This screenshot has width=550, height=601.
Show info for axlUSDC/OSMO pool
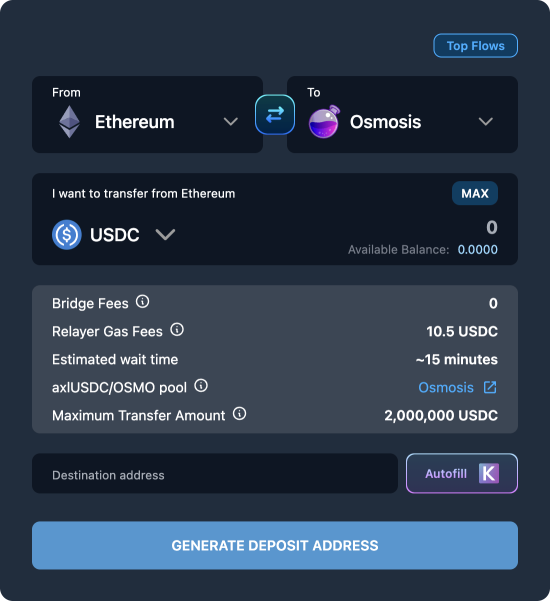(x=201, y=386)
